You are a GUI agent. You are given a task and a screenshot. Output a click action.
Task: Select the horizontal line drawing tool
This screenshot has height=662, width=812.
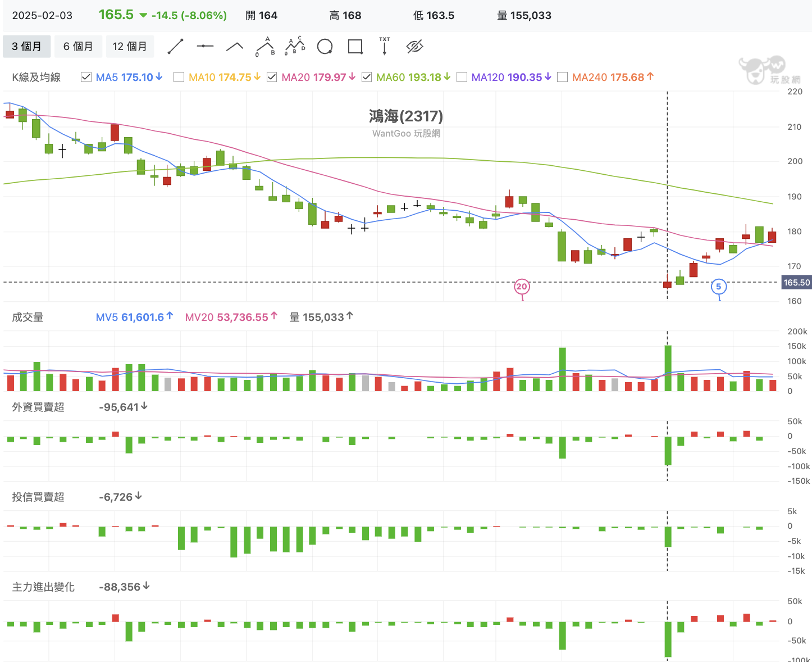tap(205, 47)
